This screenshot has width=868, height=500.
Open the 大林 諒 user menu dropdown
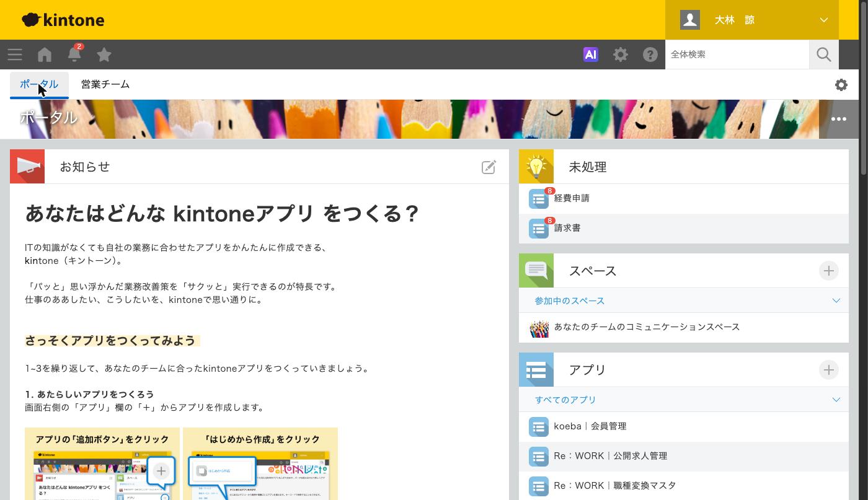(752, 20)
